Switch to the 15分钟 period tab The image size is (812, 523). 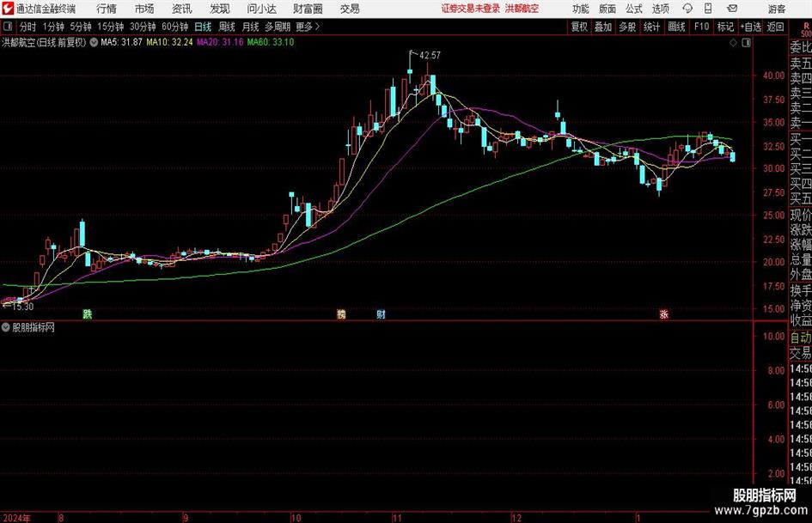pyautogui.click(x=110, y=27)
